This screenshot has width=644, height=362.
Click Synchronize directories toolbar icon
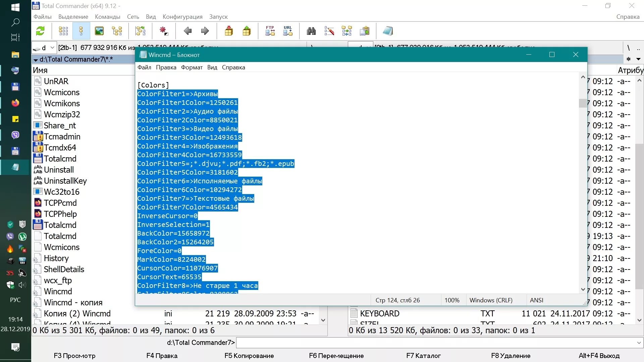pyautogui.click(x=346, y=31)
